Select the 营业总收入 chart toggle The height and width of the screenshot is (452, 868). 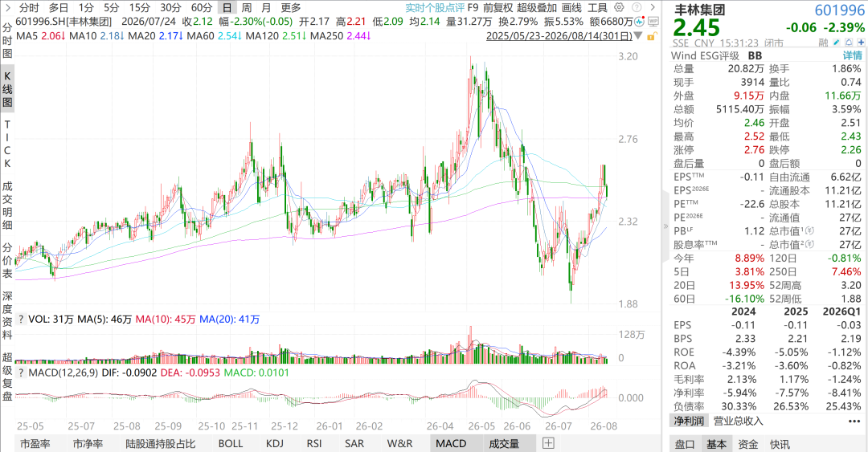coord(738,421)
